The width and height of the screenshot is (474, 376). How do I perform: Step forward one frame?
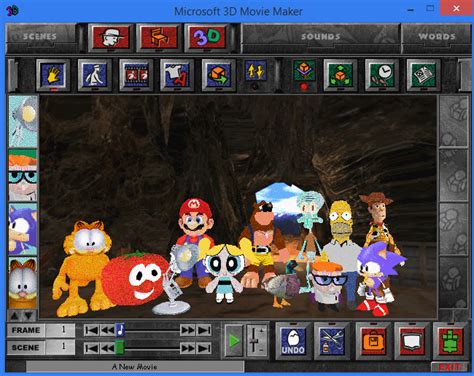[187, 330]
